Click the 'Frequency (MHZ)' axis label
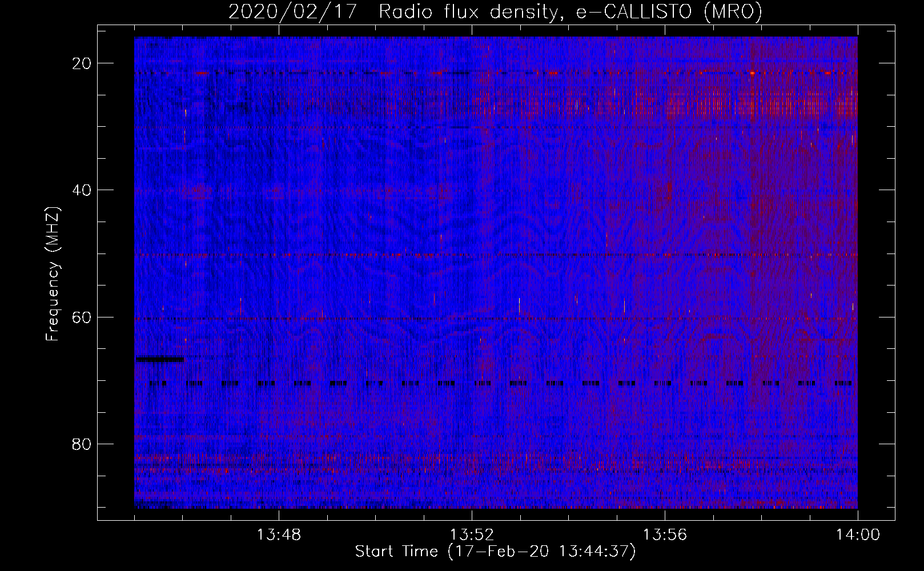924x571 pixels. pyautogui.click(x=53, y=274)
